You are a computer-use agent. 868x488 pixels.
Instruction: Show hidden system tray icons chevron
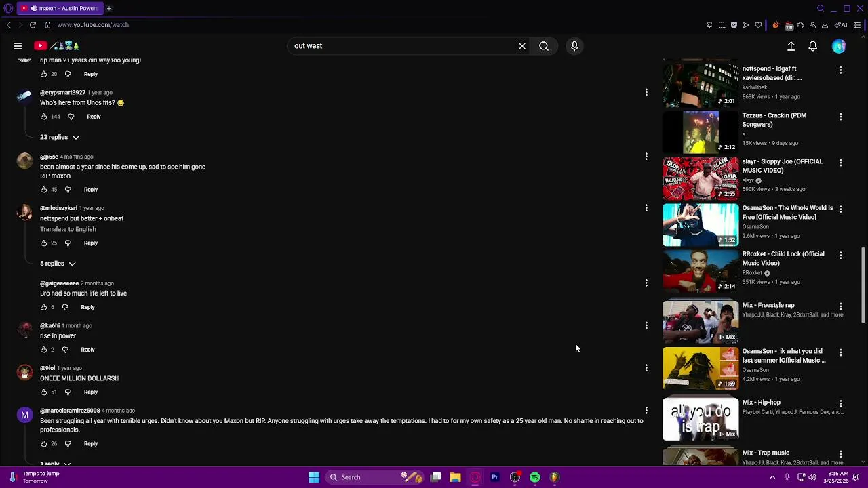pos(772,477)
